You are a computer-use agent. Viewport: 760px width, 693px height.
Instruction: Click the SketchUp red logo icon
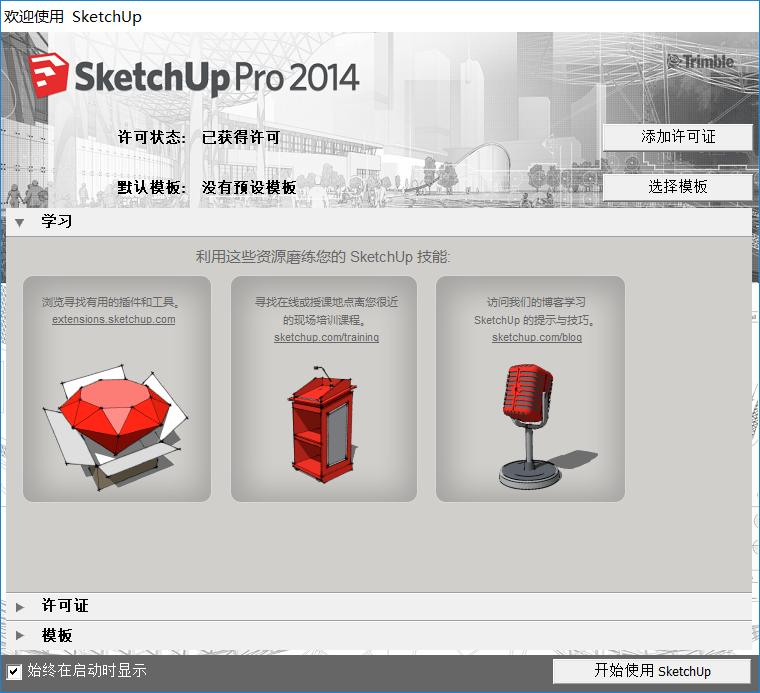48,75
